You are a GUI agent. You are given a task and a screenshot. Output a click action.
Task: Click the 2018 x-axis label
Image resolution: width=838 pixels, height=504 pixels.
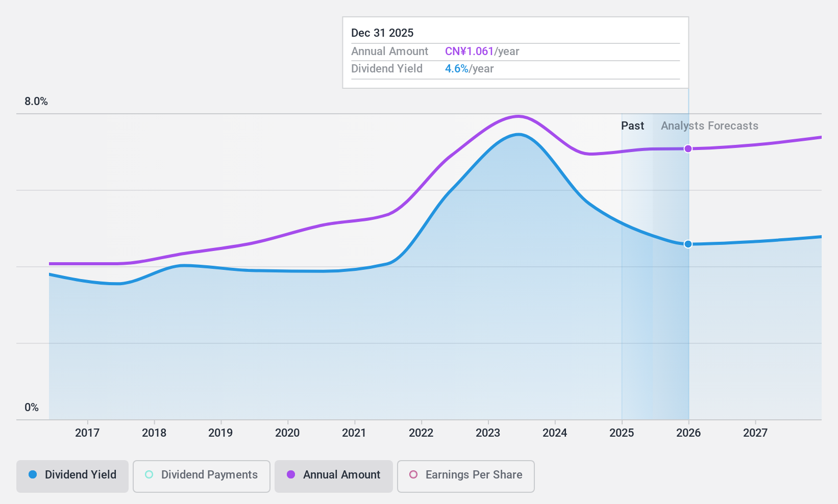tap(154, 433)
